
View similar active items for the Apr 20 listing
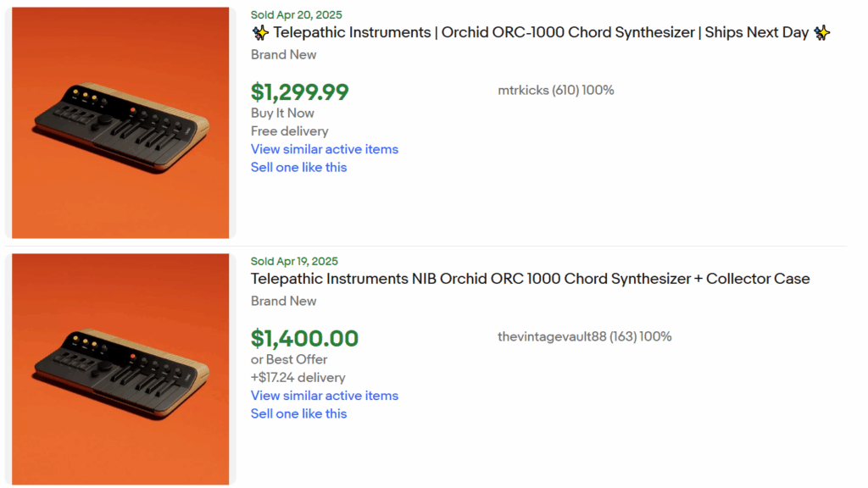coord(324,149)
